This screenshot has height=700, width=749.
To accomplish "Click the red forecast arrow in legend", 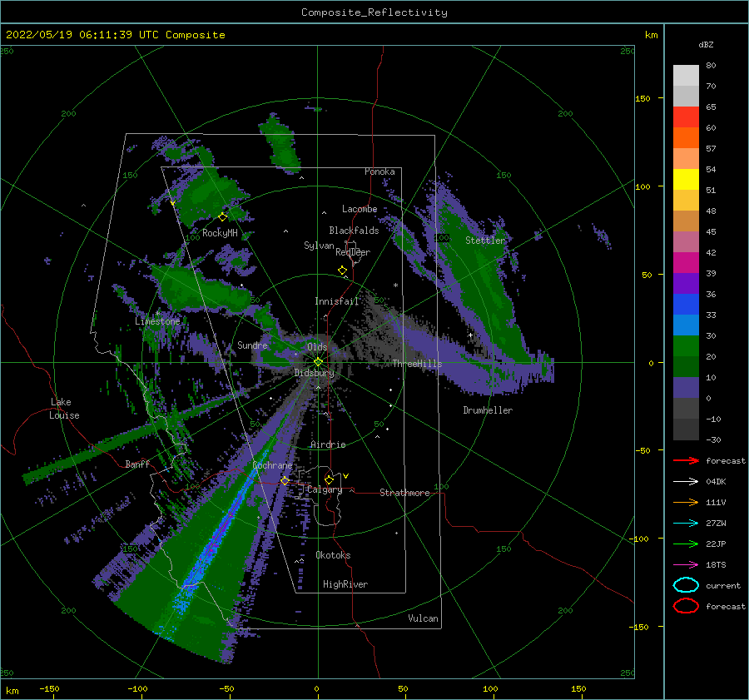I will tap(686, 460).
